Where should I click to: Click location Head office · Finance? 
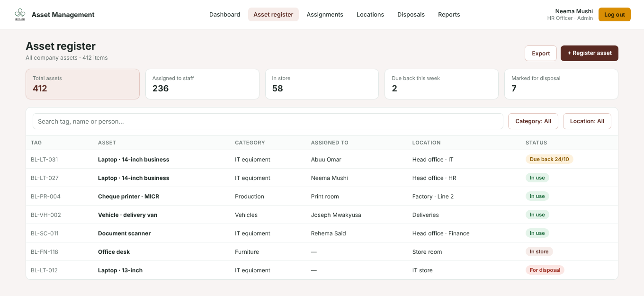441,233
